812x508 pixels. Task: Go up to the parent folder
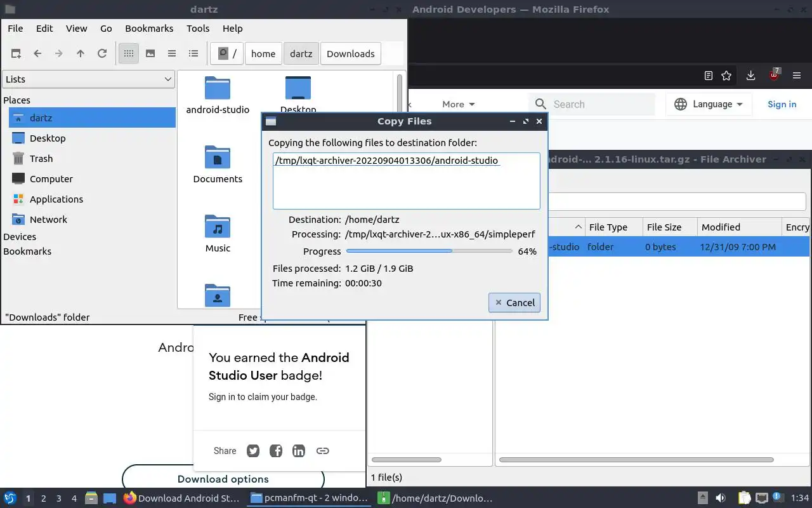[81, 53]
